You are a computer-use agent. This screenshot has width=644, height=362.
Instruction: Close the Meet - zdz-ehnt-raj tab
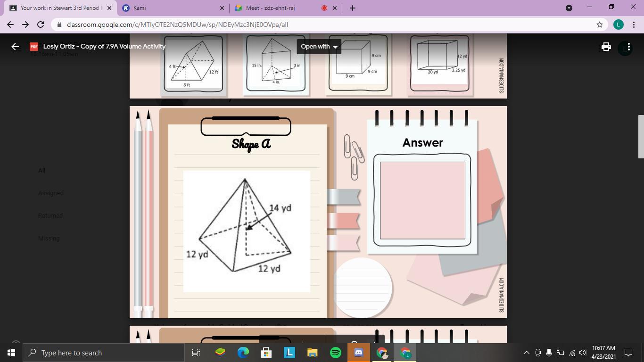335,8
